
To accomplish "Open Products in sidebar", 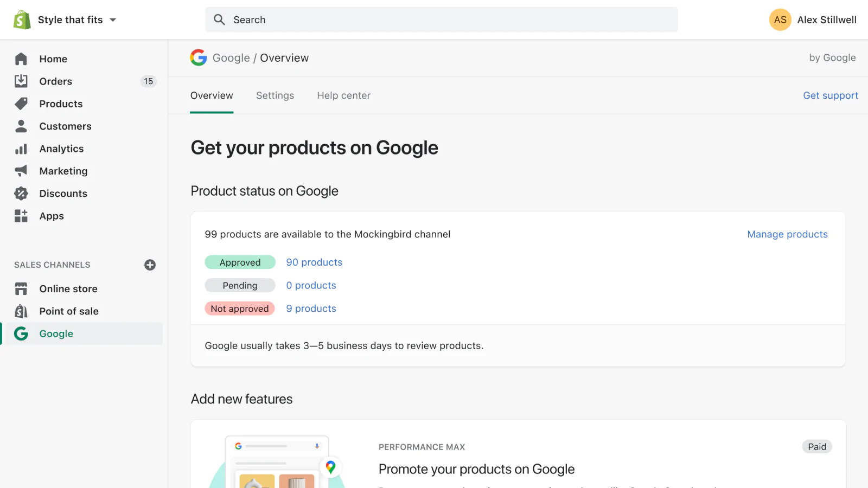I will (61, 104).
